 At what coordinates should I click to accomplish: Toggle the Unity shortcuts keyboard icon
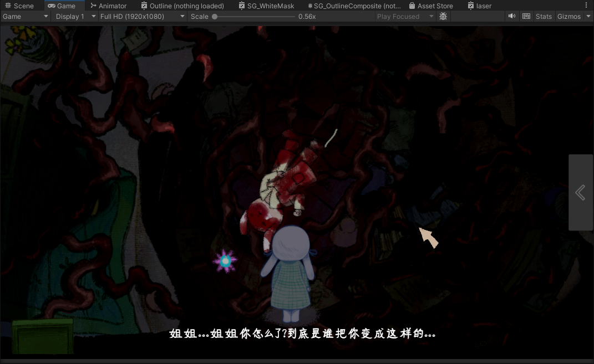526,16
